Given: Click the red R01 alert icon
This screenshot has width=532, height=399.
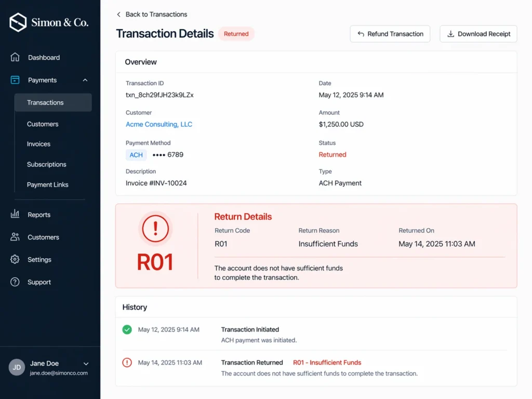Looking at the screenshot, I should 155,229.
